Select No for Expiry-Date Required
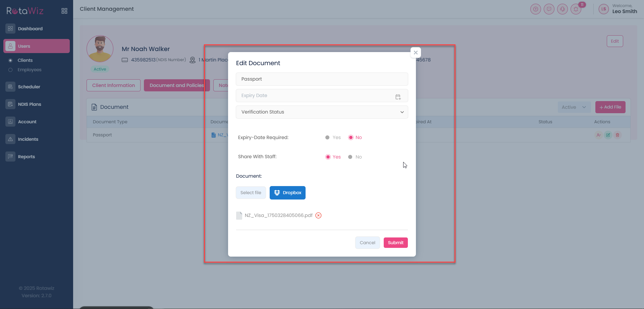This screenshot has width=644, height=309. 351,137
